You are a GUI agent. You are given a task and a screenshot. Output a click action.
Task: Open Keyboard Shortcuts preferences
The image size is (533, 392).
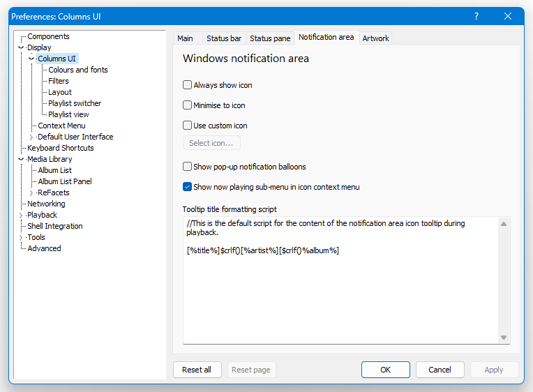point(61,148)
